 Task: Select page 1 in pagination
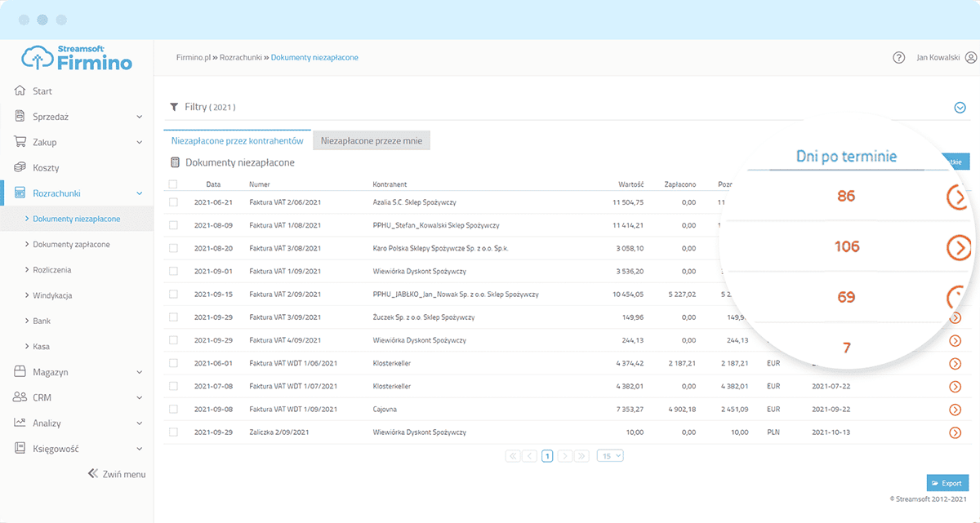[x=547, y=456]
